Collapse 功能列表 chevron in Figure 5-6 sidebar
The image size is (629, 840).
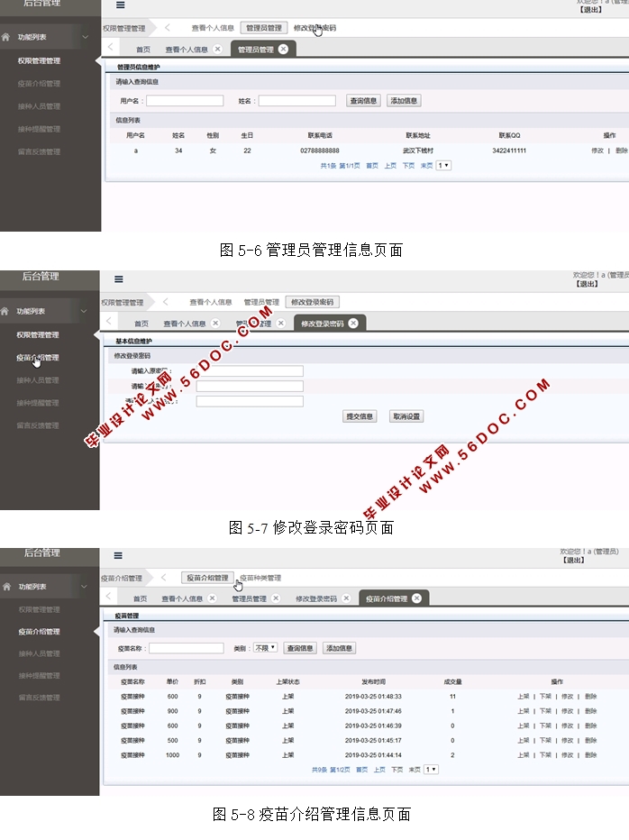[86, 37]
